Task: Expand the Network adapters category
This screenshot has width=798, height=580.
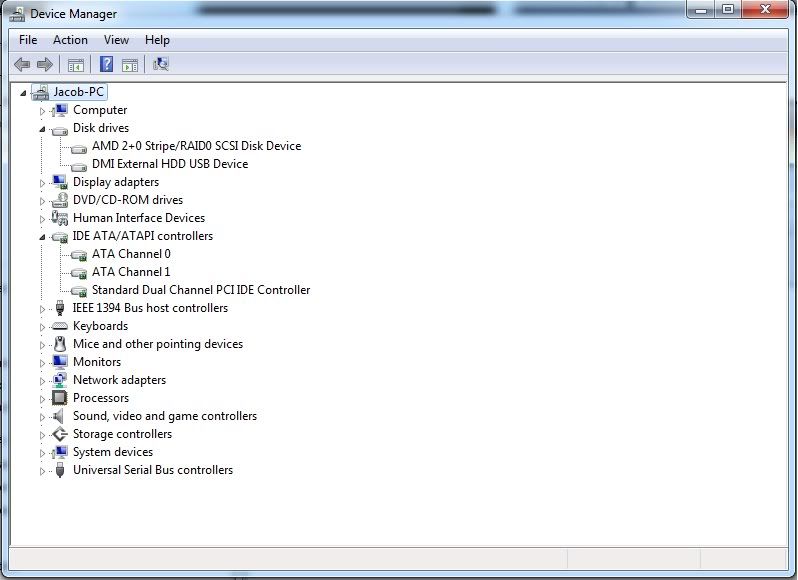Action: (42, 381)
